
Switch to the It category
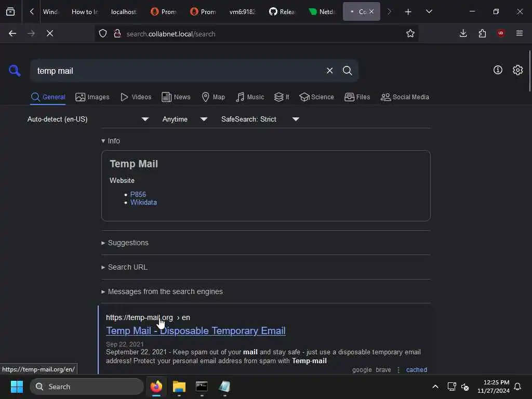(x=282, y=97)
